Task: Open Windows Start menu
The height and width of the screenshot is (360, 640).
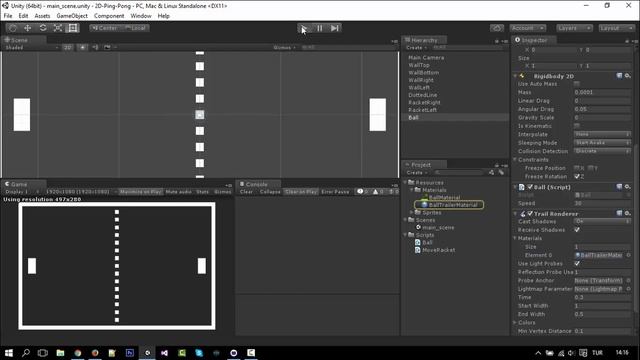Action: pos(9,353)
